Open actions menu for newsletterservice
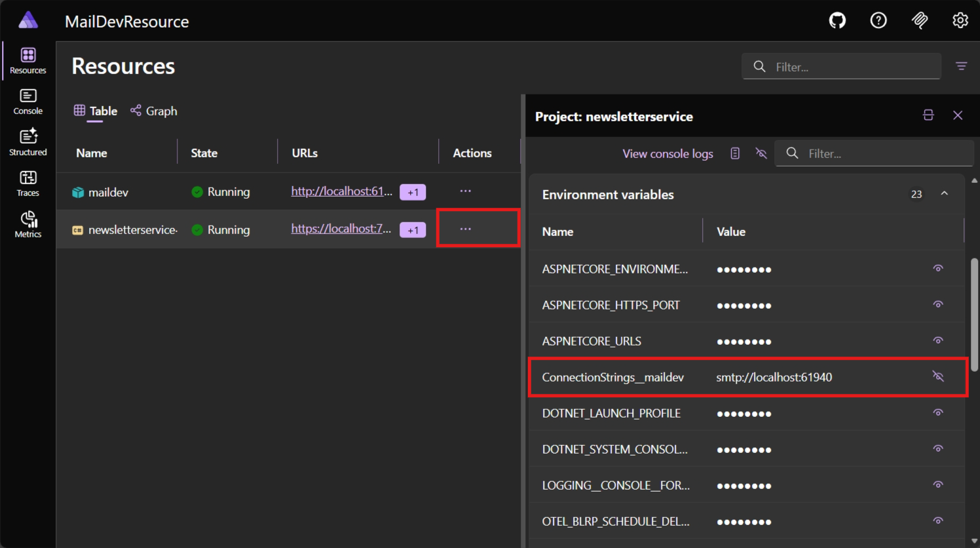Screen dimensions: 980x548 pos(465,228)
